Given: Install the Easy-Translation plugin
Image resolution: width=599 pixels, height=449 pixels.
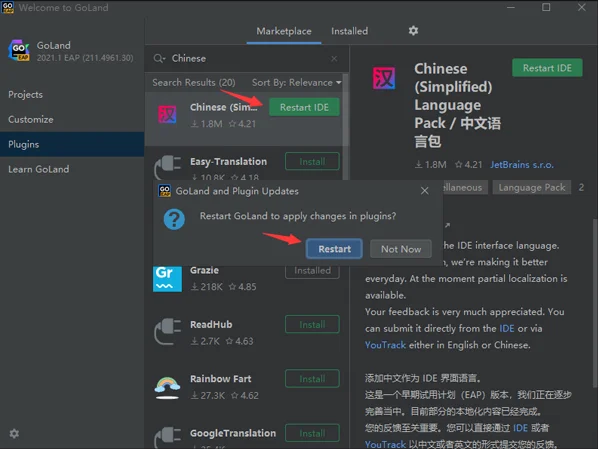Looking at the screenshot, I should tap(312, 162).
